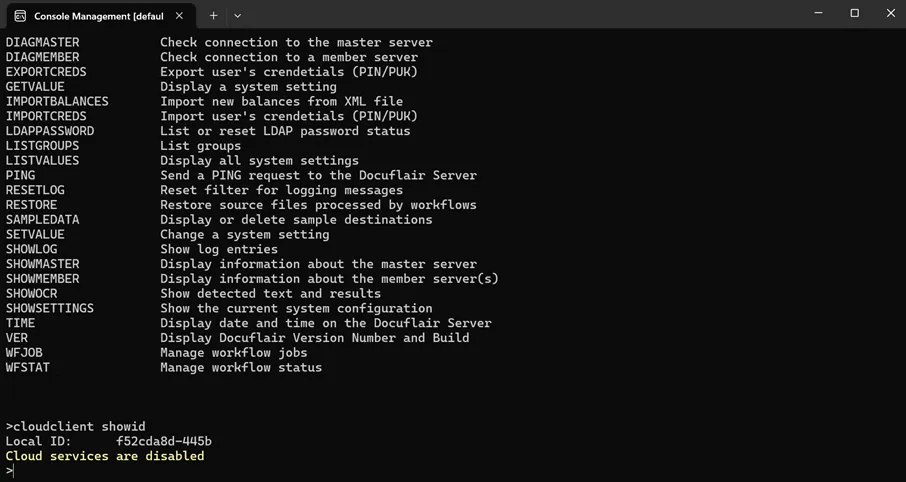906x482 pixels.
Task: Click the Local ID value f52cda8d-445b
Action: [164, 441]
